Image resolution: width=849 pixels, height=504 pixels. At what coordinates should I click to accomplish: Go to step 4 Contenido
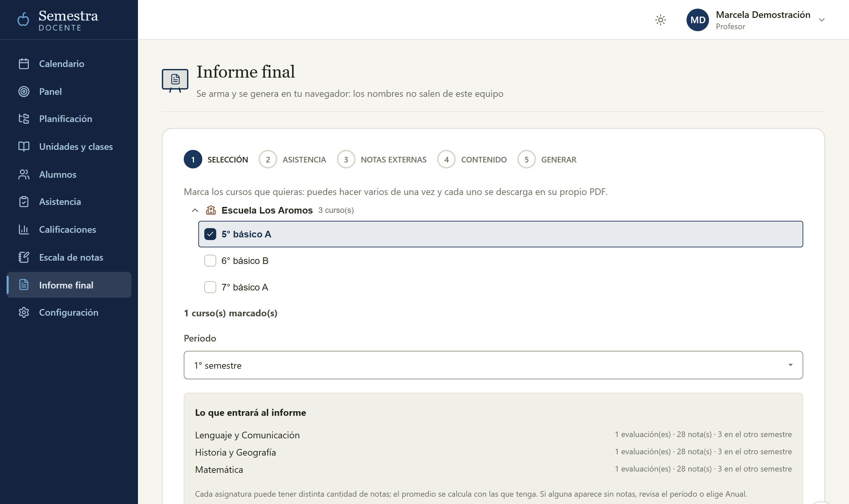pos(472,159)
